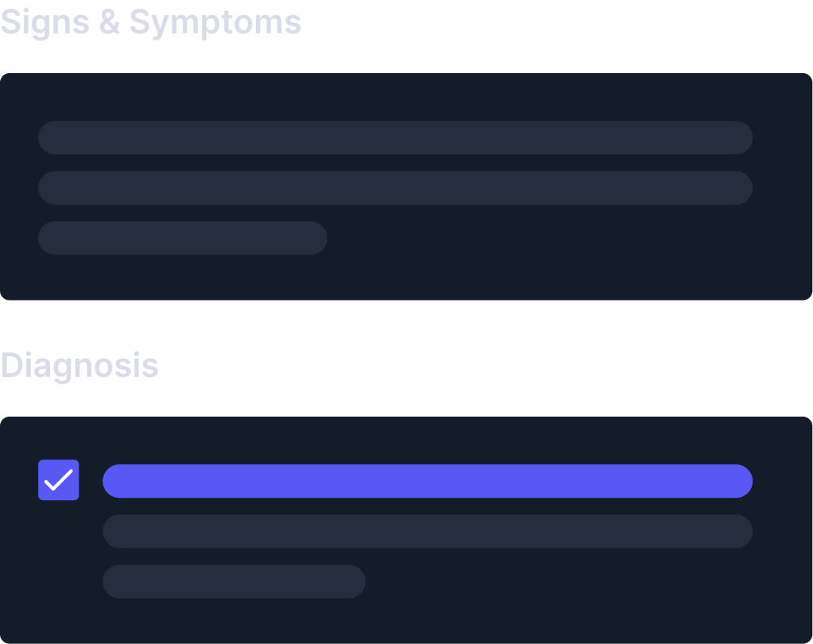Select second placeholder line in Signs & Symptoms card
Screen dimensions: 813x644
pyautogui.click(x=395, y=188)
